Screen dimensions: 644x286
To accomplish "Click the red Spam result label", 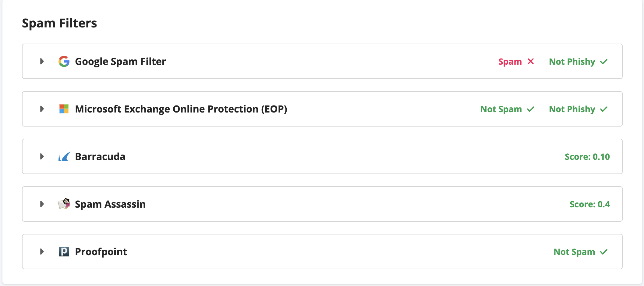I will pyautogui.click(x=510, y=62).
